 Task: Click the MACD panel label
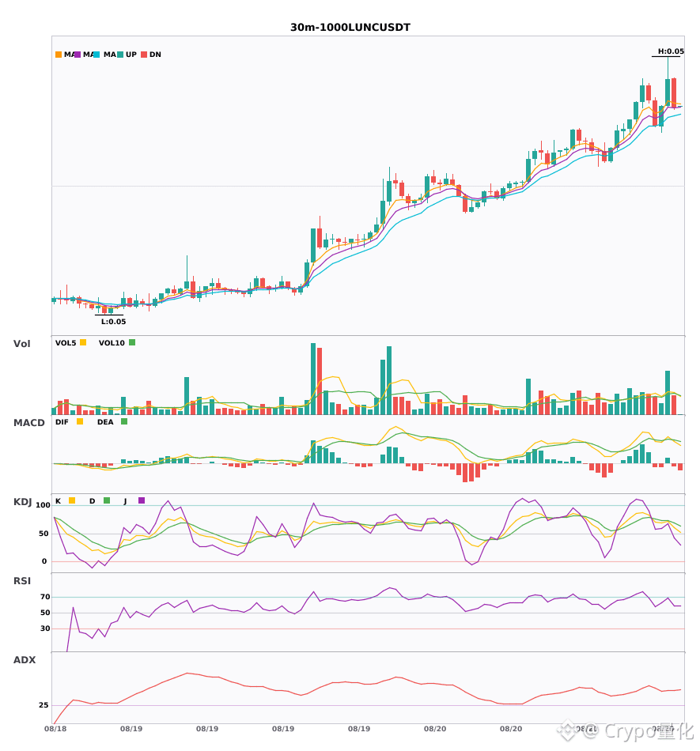click(28, 423)
